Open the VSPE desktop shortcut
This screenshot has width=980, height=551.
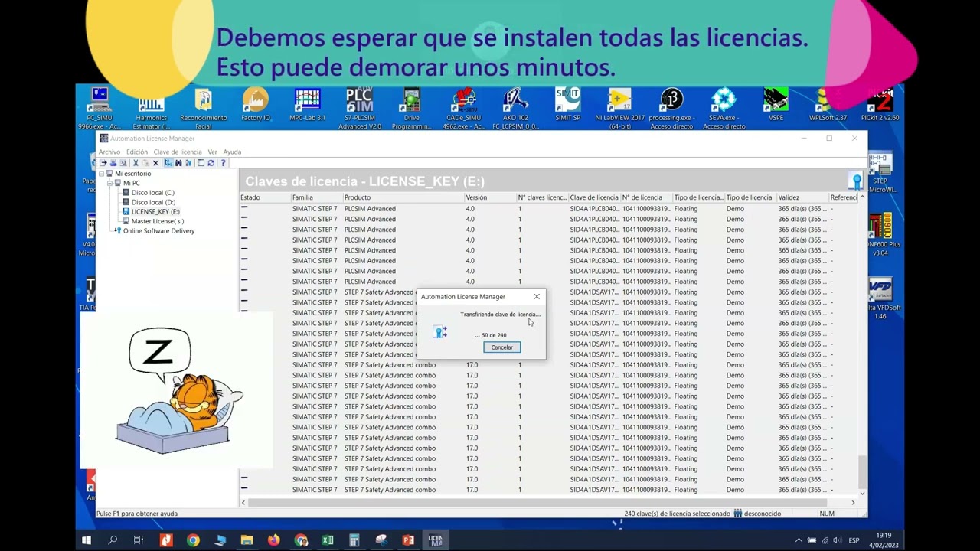776,105
